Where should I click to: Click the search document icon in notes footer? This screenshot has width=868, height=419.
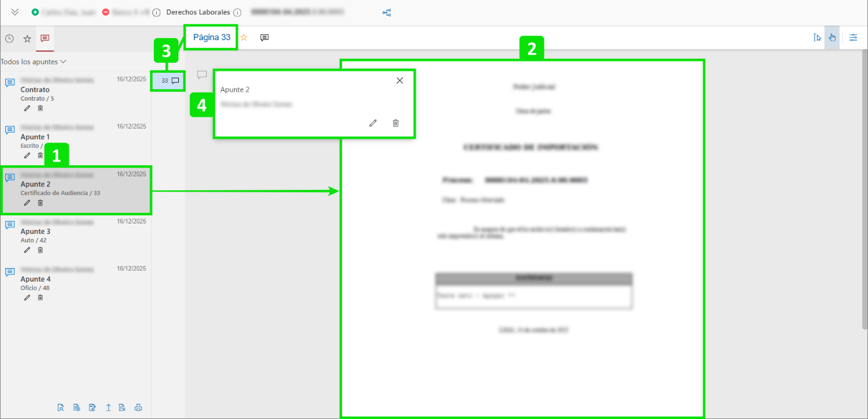[61, 407]
